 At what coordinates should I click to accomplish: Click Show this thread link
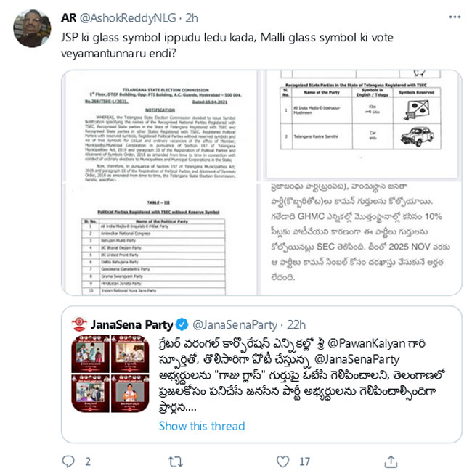point(202,426)
